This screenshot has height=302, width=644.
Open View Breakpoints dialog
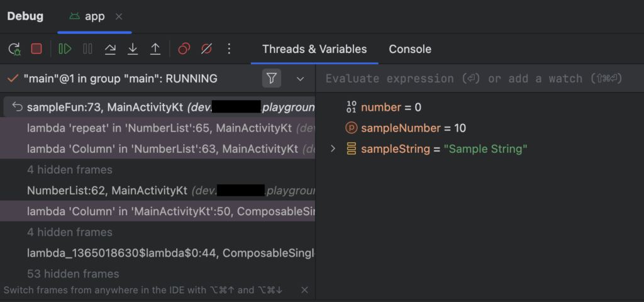click(184, 49)
